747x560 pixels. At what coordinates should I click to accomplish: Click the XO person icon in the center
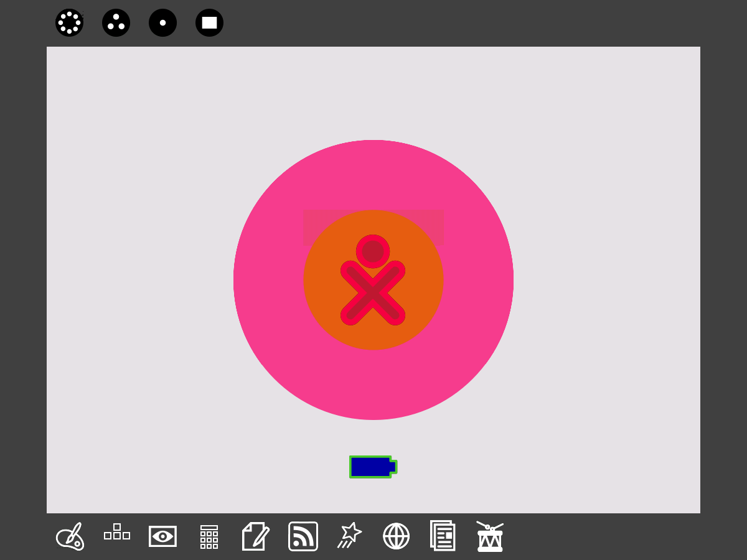(x=373, y=280)
